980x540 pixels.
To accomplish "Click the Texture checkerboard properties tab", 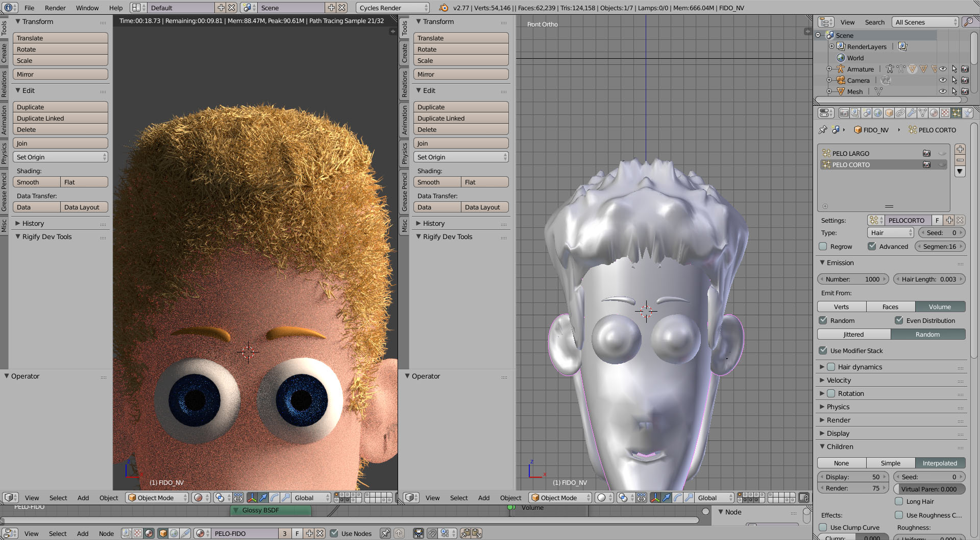I will (x=945, y=113).
